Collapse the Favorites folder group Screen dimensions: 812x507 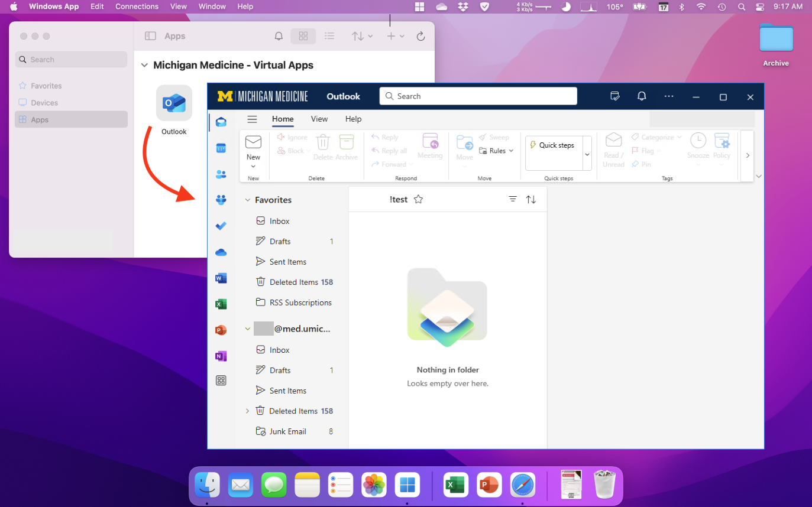click(248, 200)
